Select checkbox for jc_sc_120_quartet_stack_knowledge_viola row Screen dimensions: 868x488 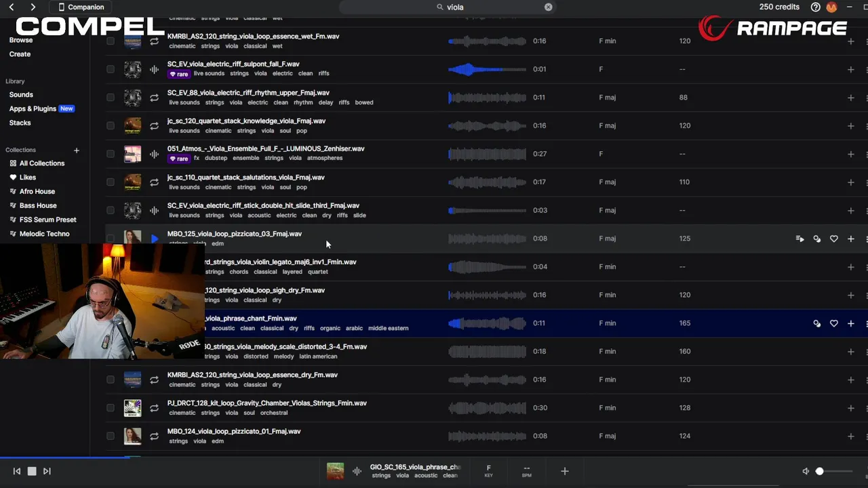(111, 125)
